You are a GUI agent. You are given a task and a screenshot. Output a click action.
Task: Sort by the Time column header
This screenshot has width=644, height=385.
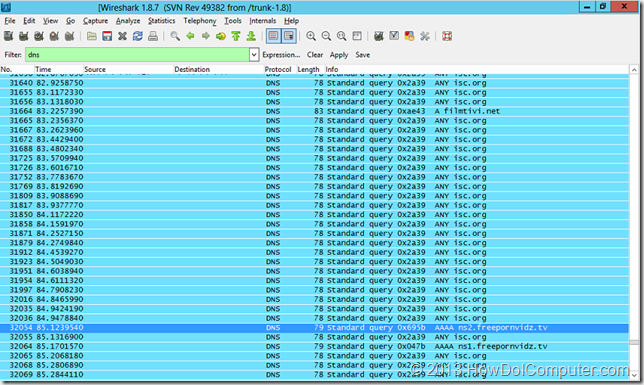point(59,69)
